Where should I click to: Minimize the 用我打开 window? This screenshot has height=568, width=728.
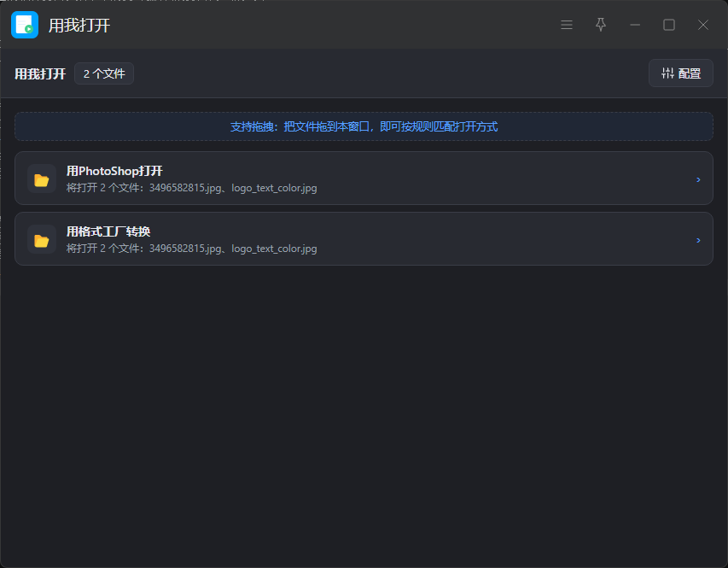coord(635,25)
